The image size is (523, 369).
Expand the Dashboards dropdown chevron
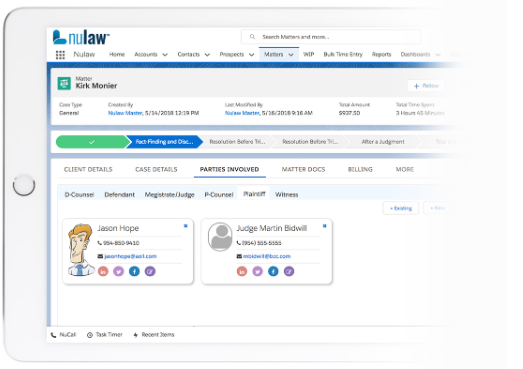pyautogui.click(x=438, y=55)
